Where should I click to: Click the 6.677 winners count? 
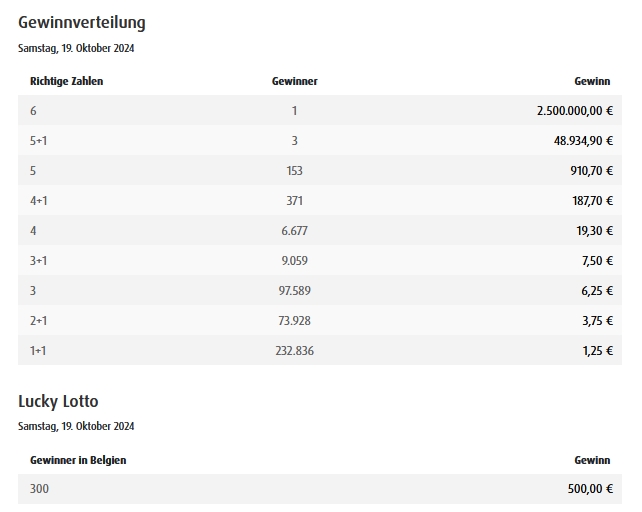click(294, 231)
